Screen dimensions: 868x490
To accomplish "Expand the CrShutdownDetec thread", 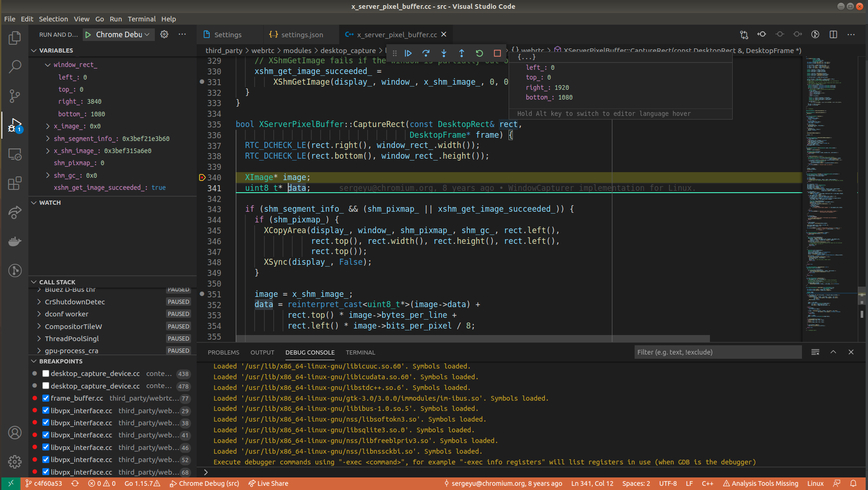I will pyautogui.click(x=40, y=302).
